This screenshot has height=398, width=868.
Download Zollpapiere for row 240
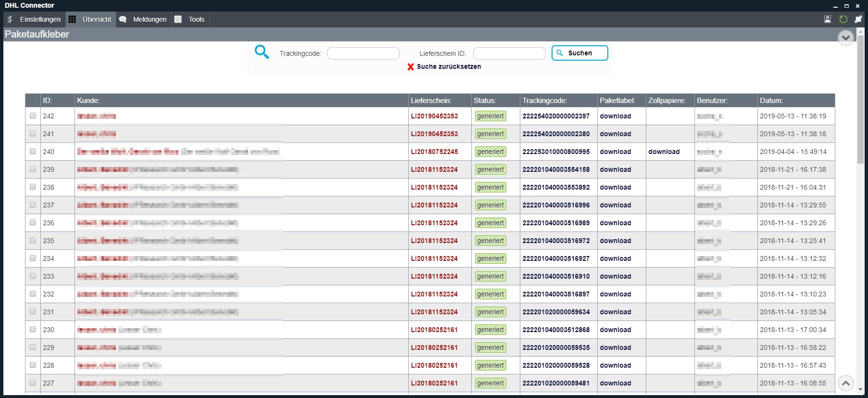tap(664, 152)
